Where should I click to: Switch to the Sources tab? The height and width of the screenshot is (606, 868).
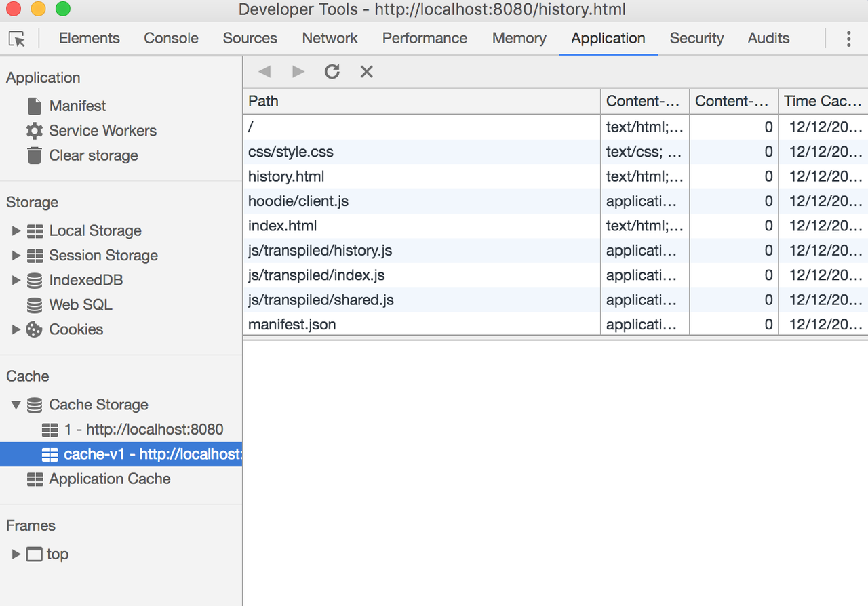[250, 39]
